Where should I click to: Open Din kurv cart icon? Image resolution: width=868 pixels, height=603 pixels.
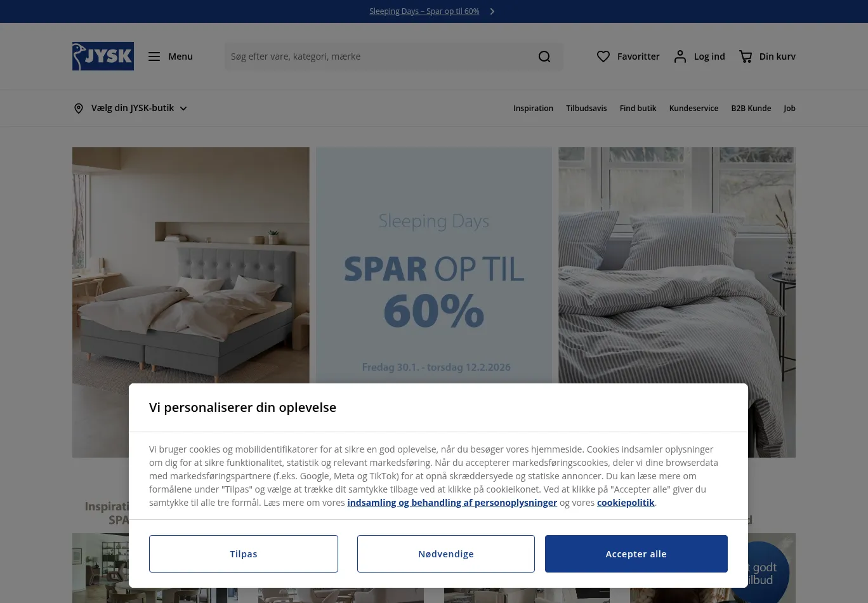746,56
